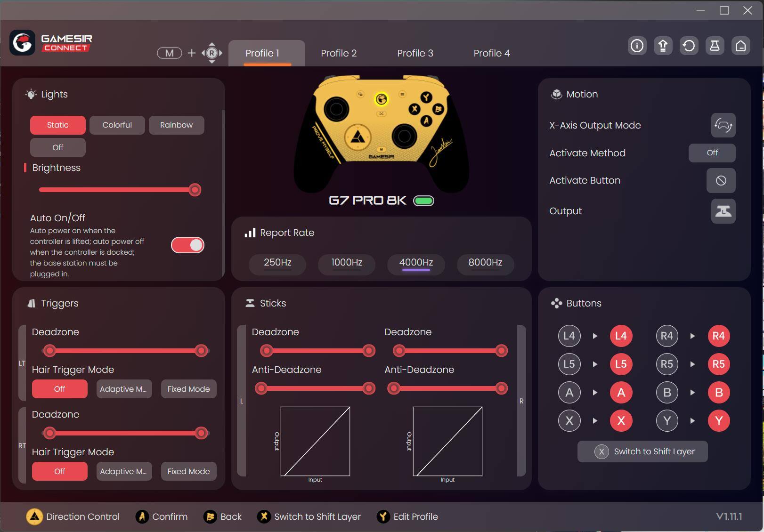Viewport: 764px width, 532px height.
Task: Switch to Profile 2 tab
Action: pos(339,53)
